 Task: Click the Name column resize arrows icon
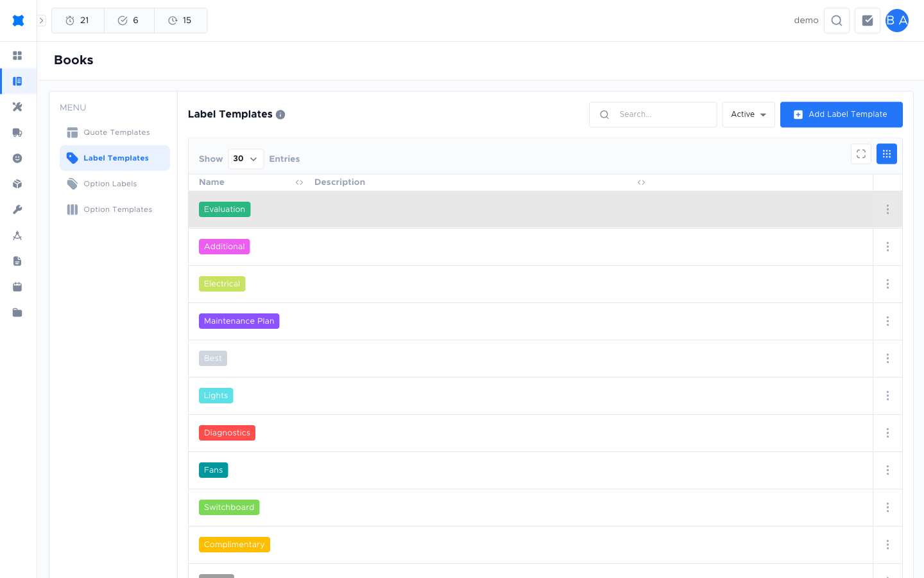(299, 182)
